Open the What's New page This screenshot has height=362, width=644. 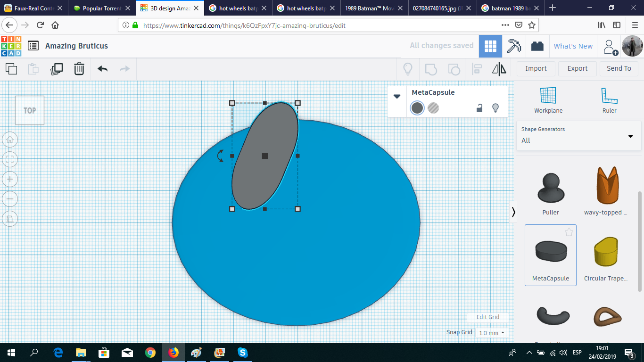pos(573,46)
